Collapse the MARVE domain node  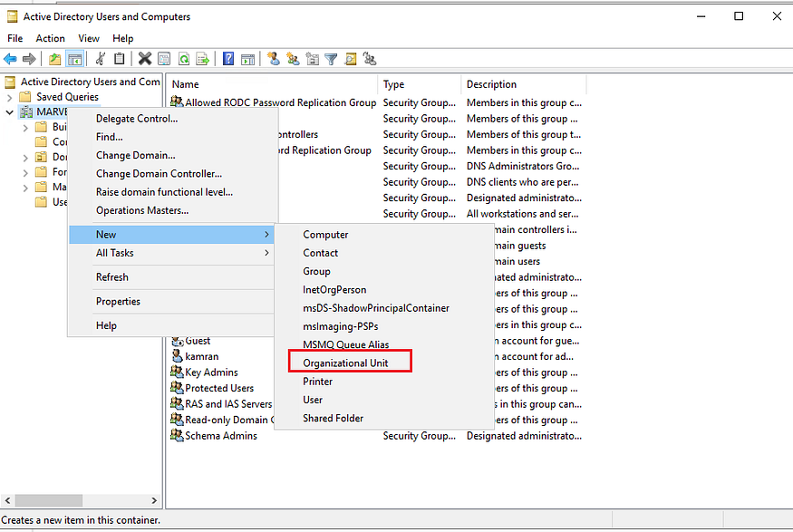[8, 111]
